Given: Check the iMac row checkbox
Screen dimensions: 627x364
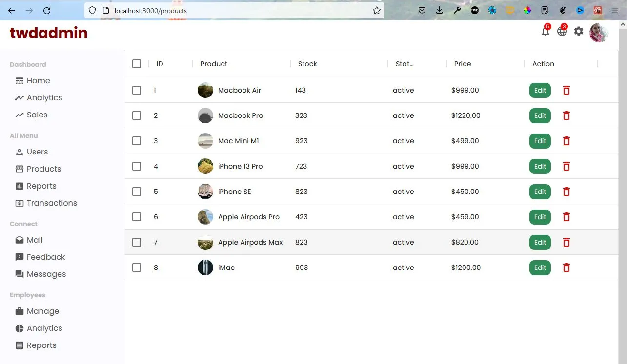Looking at the screenshot, I should click(137, 268).
